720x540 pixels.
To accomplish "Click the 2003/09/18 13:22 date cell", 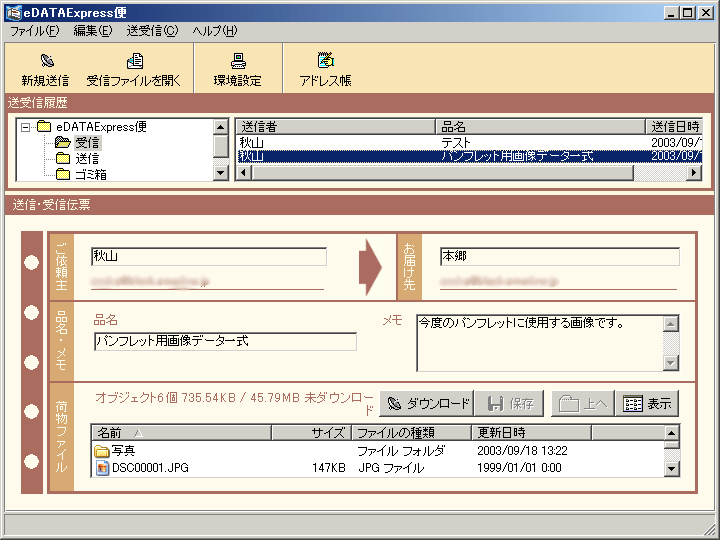I will tap(522, 451).
